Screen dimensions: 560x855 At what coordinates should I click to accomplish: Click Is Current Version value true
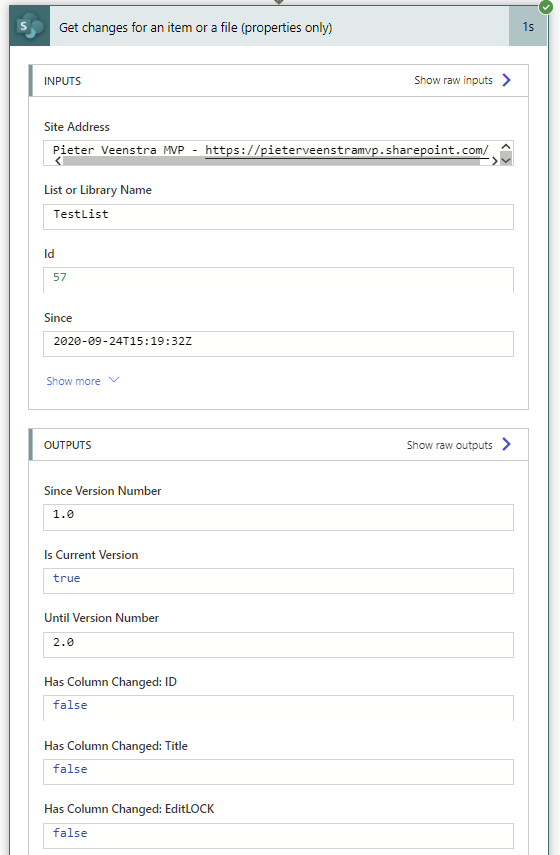[278, 581]
